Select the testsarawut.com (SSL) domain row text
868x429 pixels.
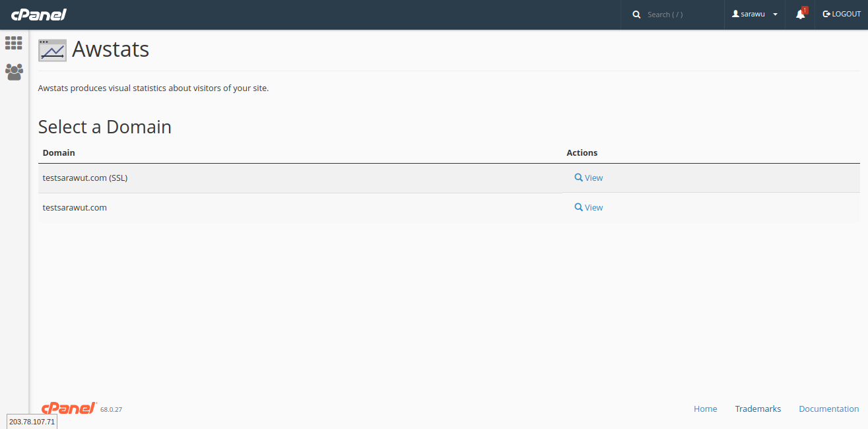click(84, 178)
